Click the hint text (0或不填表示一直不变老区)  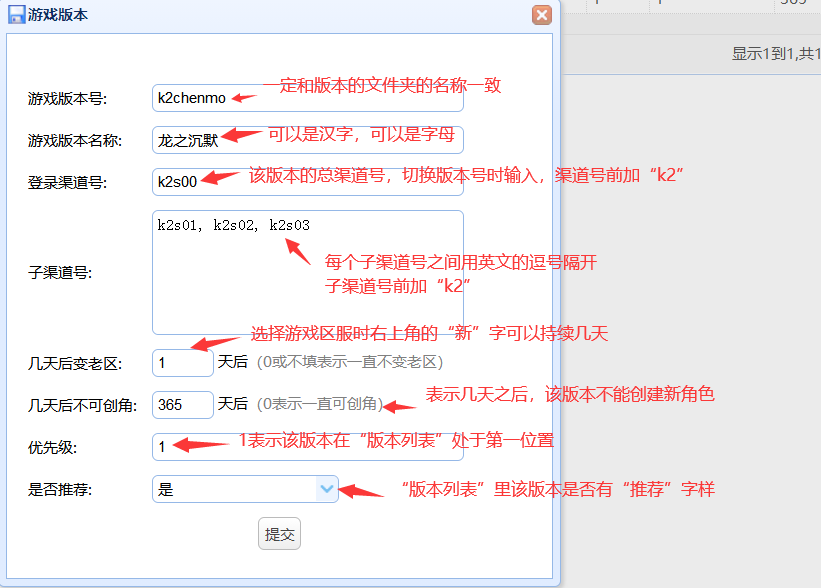pos(349,362)
